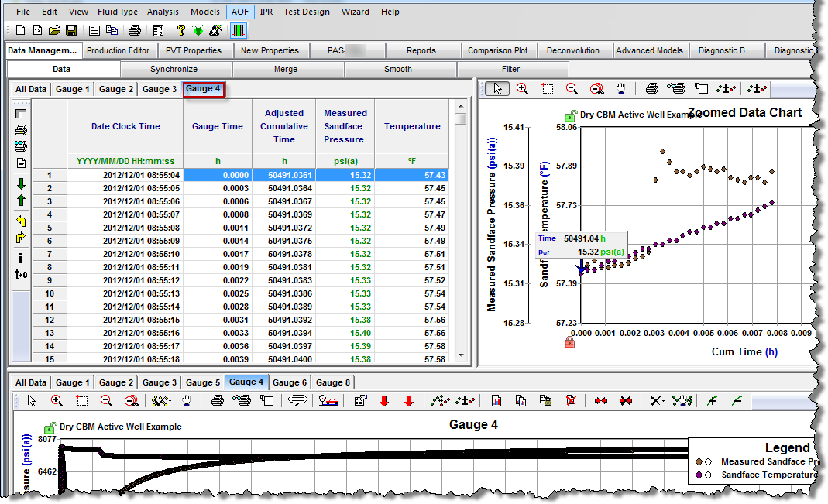Image resolution: width=828 pixels, height=504 pixels.
Task: Select the hand pan tool above Zoomed Data Chart
Action: [x=620, y=88]
